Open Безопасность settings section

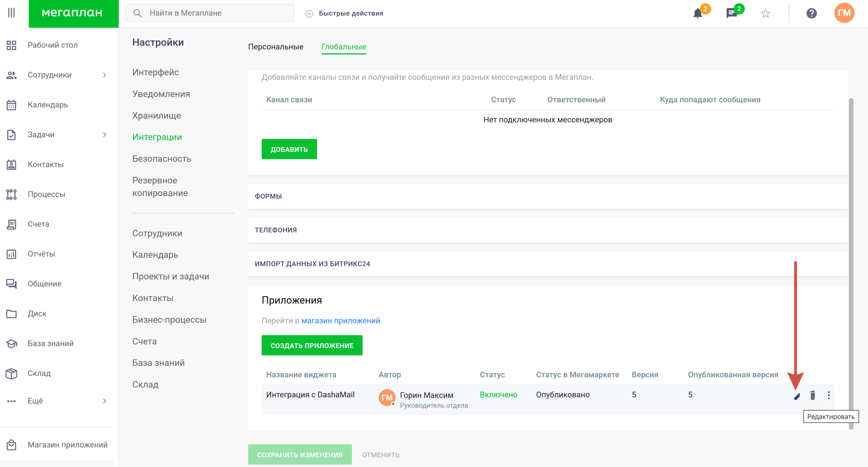[x=162, y=159]
